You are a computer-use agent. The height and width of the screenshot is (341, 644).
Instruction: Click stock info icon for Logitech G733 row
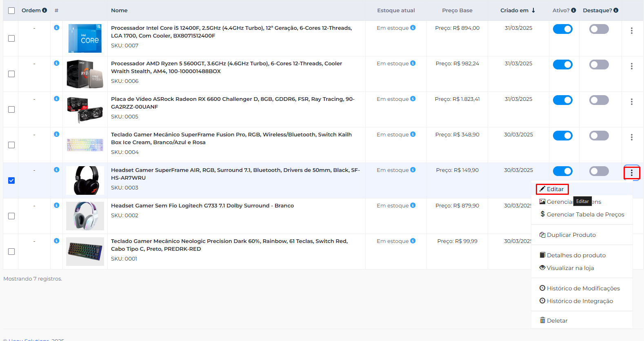(x=413, y=205)
